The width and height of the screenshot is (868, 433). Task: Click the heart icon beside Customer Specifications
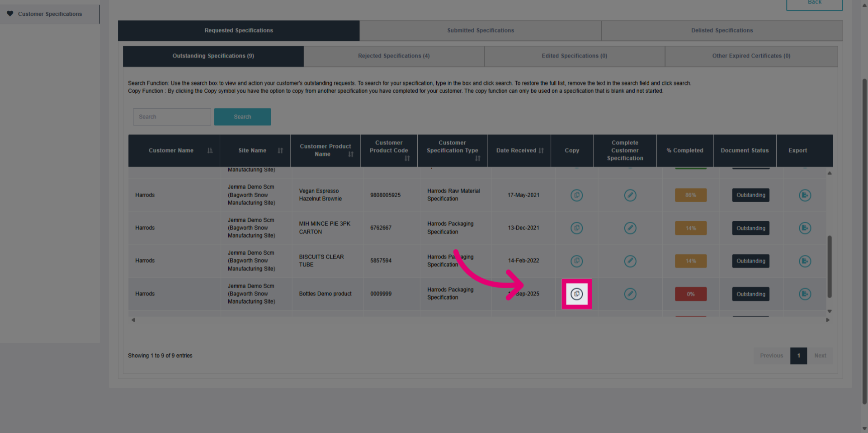(10, 14)
